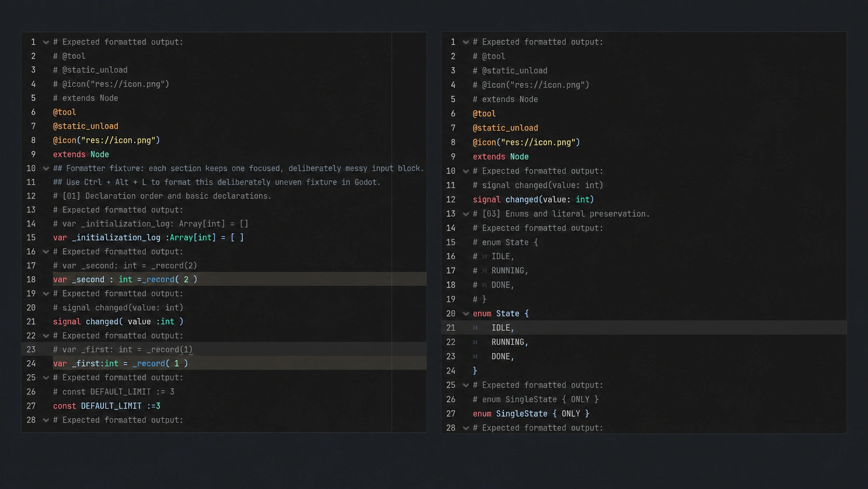Click 'const DEFAULT_LIMIT :=3' in left pane
This screenshot has width=868, height=489.
pos(106,406)
